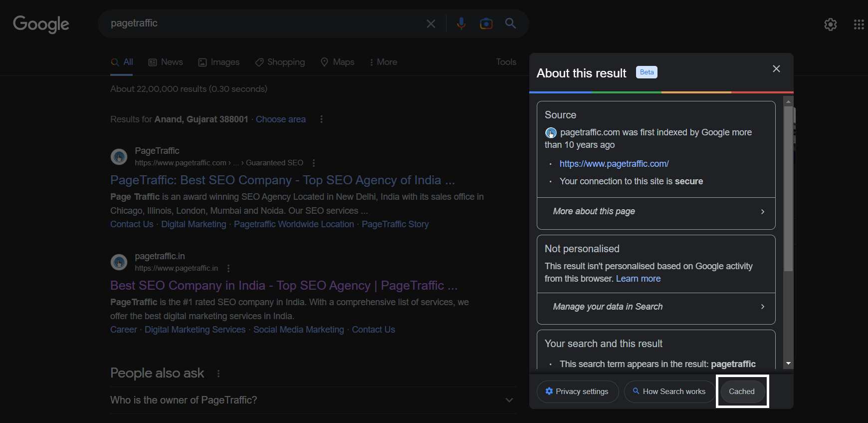The width and height of the screenshot is (868, 423).
Task: Open the Google apps grid icon
Action: point(859,24)
